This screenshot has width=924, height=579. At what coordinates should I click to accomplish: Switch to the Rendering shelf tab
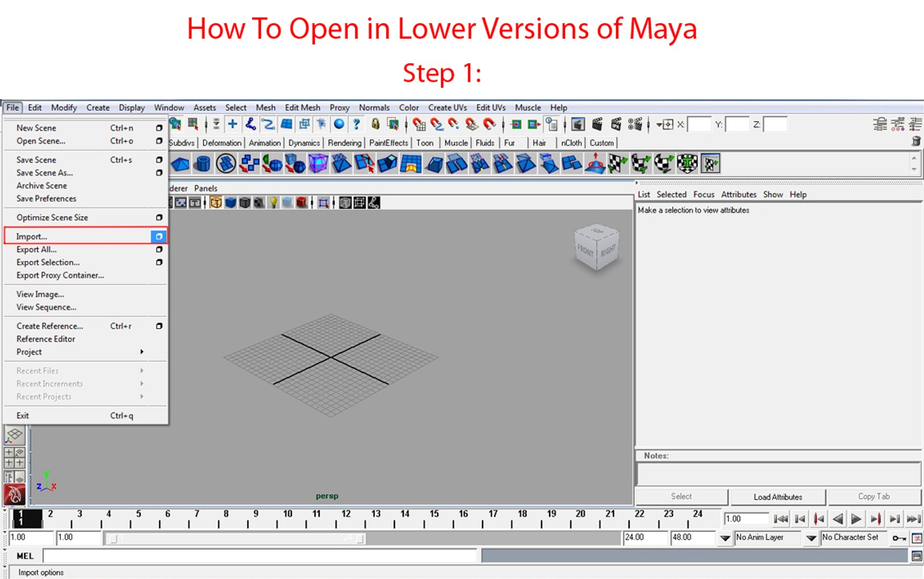[345, 143]
